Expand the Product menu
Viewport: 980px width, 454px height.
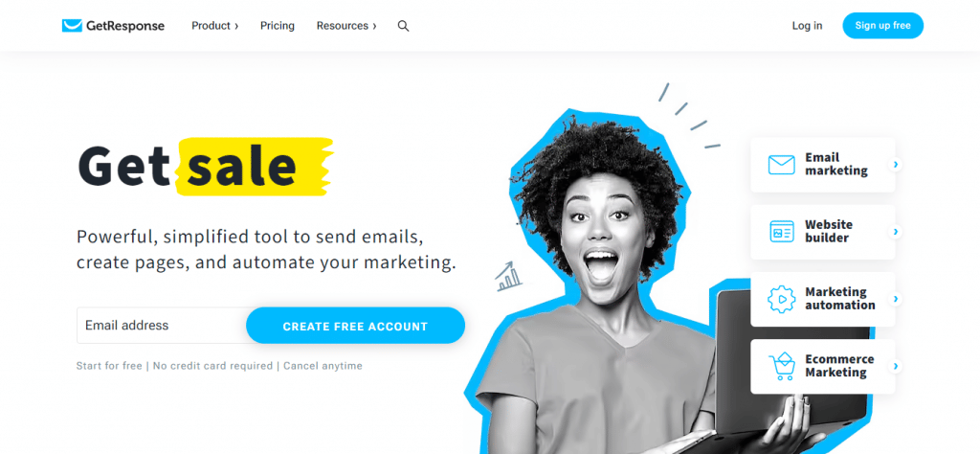(x=215, y=26)
